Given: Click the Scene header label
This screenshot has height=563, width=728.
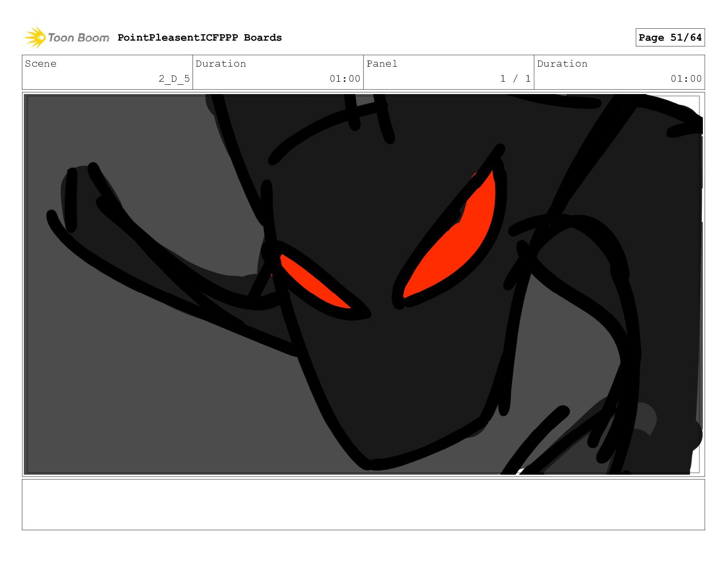Looking at the screenshot, I should click(41, 64).
